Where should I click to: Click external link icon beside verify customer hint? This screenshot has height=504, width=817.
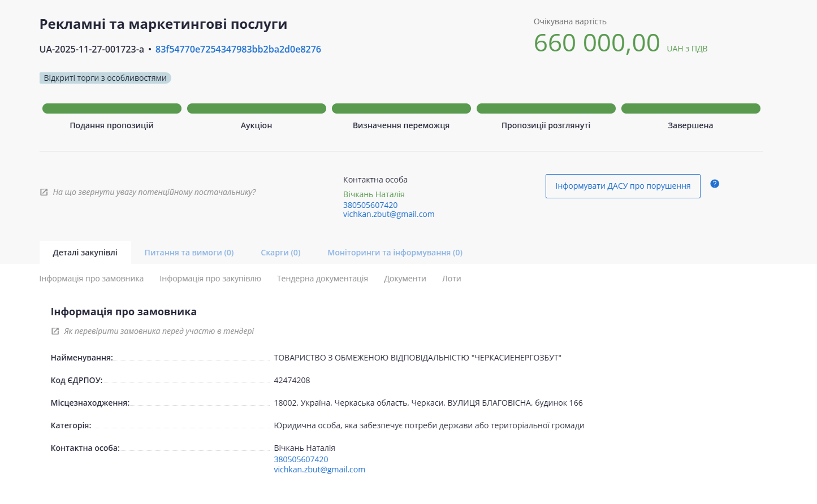55,331
